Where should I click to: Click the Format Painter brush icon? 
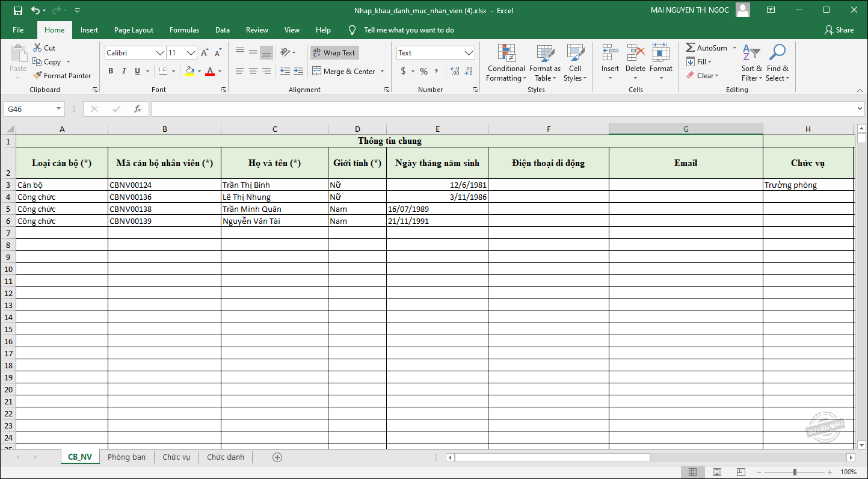37,76
